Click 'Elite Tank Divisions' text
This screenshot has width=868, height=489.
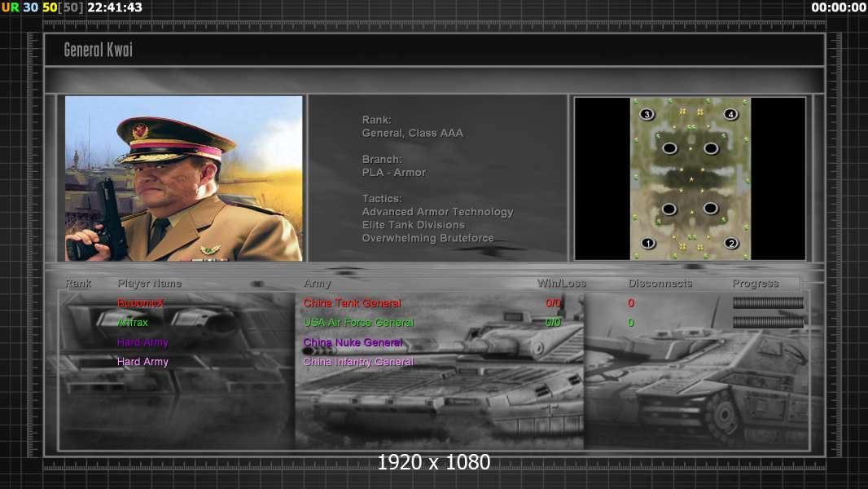click(x=413, y=225)
